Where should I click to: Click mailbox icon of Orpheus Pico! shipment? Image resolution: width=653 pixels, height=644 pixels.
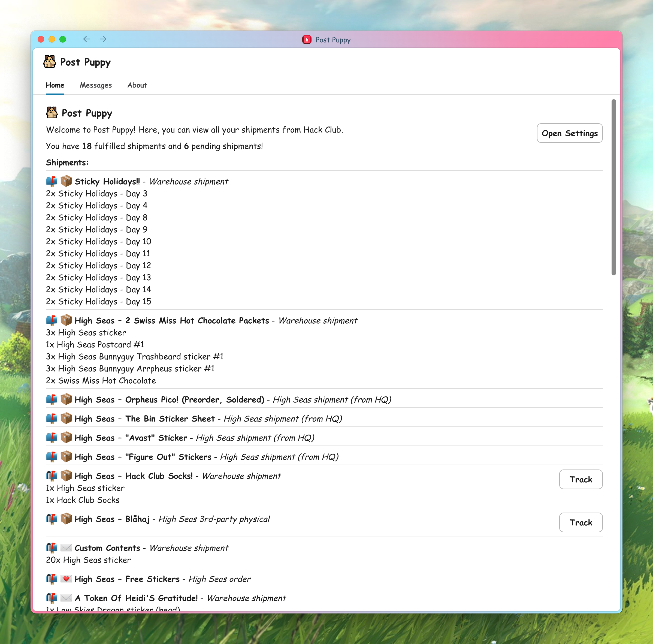coord(52,399)
